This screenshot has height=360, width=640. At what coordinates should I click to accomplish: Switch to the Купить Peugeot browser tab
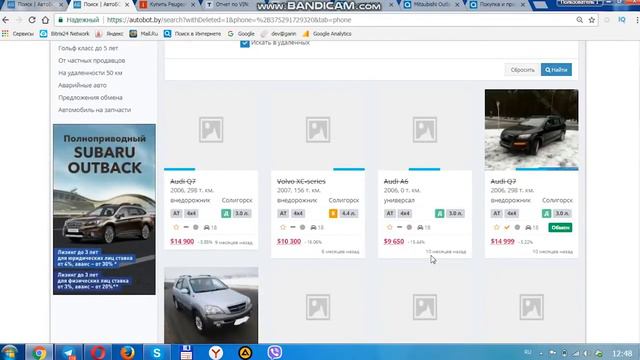[x=167, y=5]
